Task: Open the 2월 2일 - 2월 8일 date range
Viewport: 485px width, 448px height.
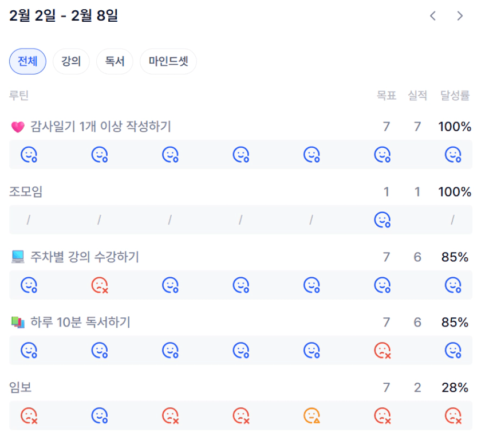Action: pyautogui.click(x=64, y=16)
